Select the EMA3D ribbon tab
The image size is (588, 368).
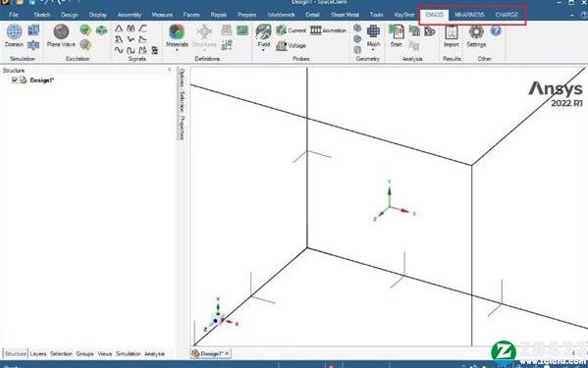coord(434,15)
